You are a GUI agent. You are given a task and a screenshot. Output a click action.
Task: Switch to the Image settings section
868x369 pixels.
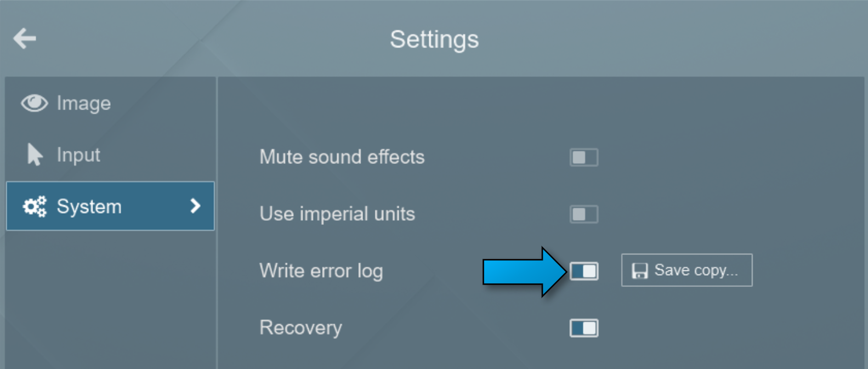[x=83, y=103]
